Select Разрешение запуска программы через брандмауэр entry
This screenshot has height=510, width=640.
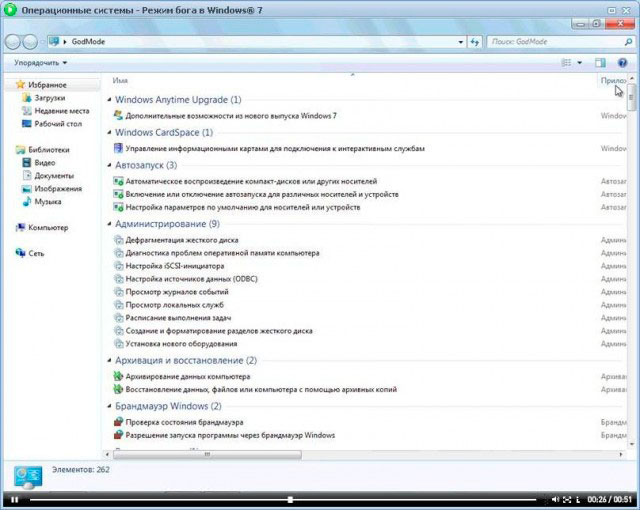[x=230, y=435]
